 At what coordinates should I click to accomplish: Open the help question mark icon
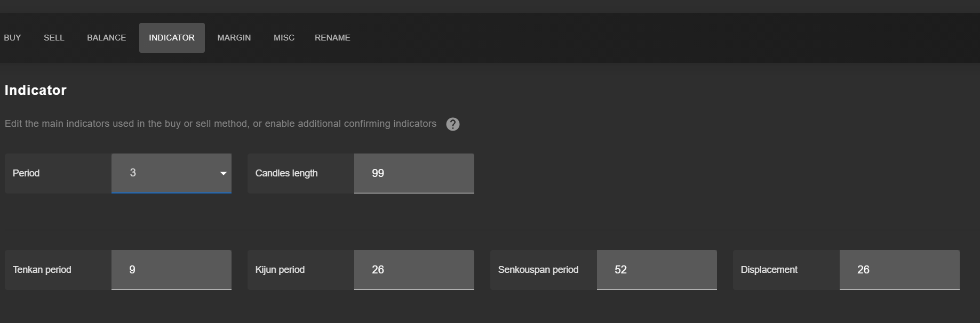tap(452, 124)
